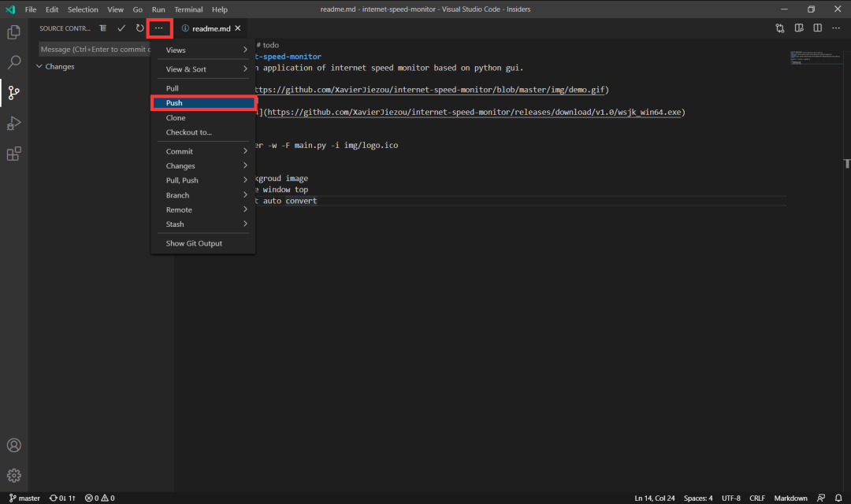This screenshot has height=504, width=851.
Task: Expand the View & Sort submenu
Action: [203, 69]
